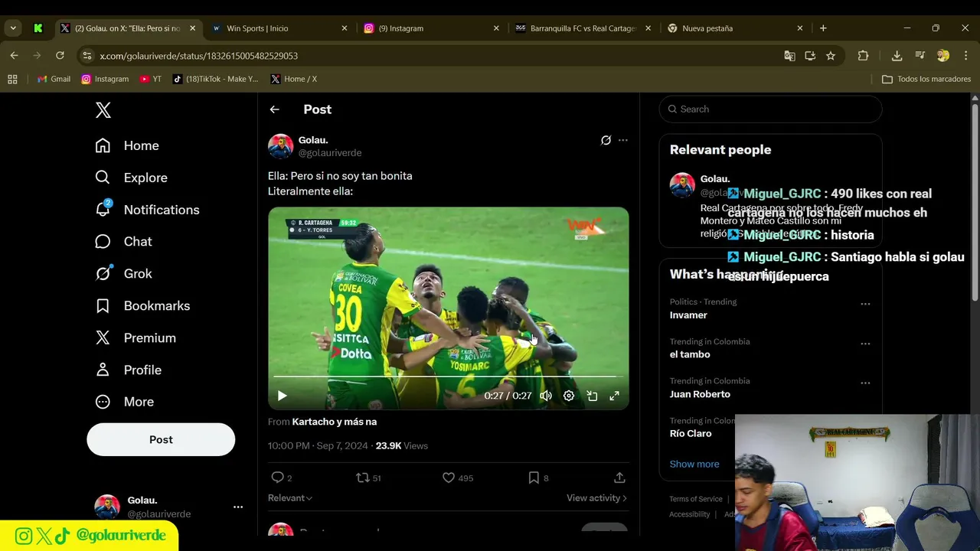Open Profile in the sidebar
Image resolution: width=980 pixels, height=551 pixels.
click(x=128, y=370)
